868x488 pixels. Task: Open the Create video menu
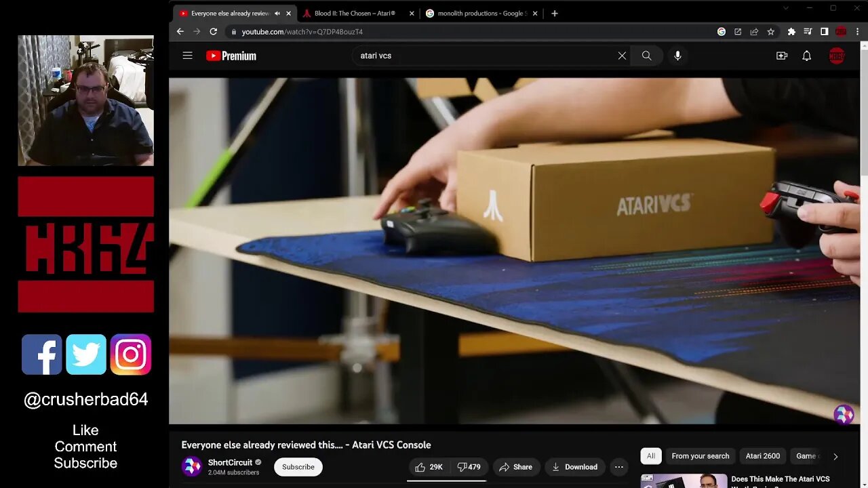click(x=782, y=56)
